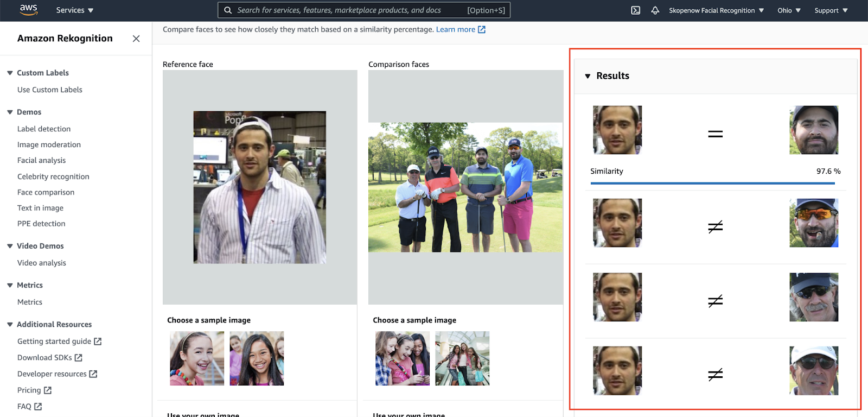The image size is (868, 417).
Task: Open the Video analysis demo
Action: [x=42, y=263]
